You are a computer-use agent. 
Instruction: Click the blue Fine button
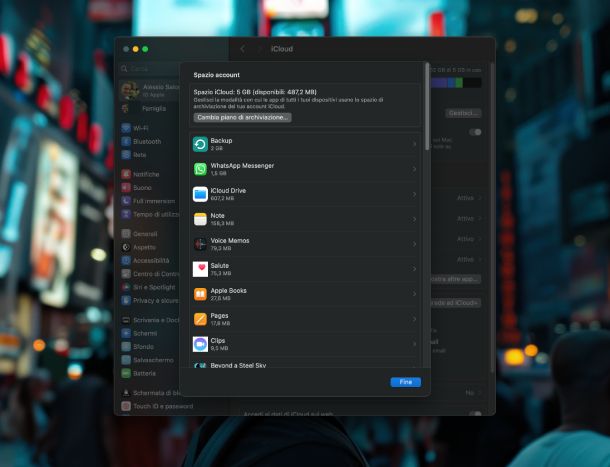406,382
